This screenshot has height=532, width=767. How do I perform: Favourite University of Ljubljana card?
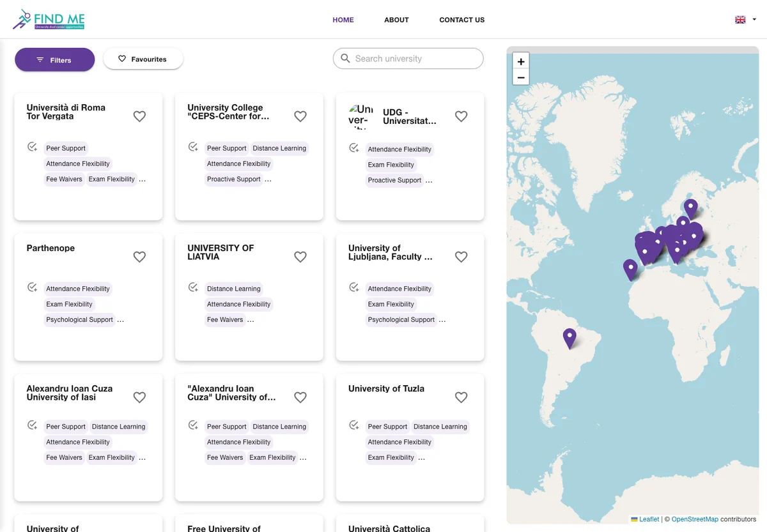461,257
